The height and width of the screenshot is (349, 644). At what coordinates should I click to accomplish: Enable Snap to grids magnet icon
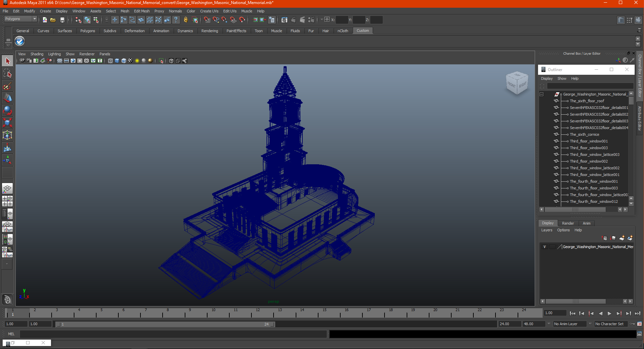207,20
